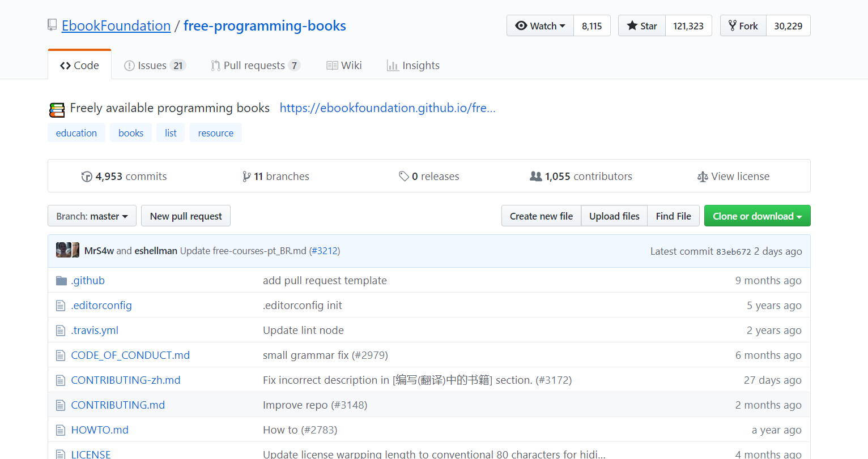Open the Branch: master dropdown
This screenshot has height=459, width=868.
(91, 216)
